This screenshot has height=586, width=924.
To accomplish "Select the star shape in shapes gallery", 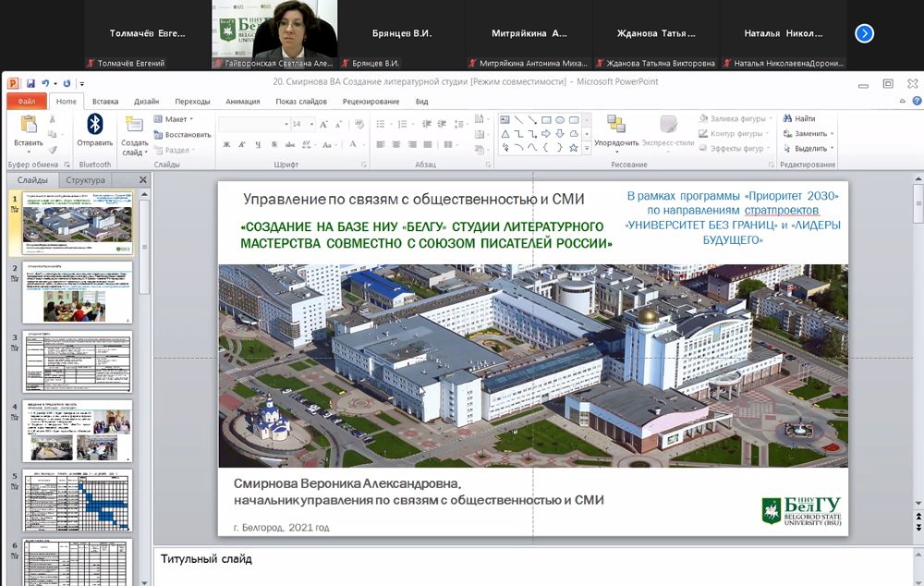I will pos(573,148).
